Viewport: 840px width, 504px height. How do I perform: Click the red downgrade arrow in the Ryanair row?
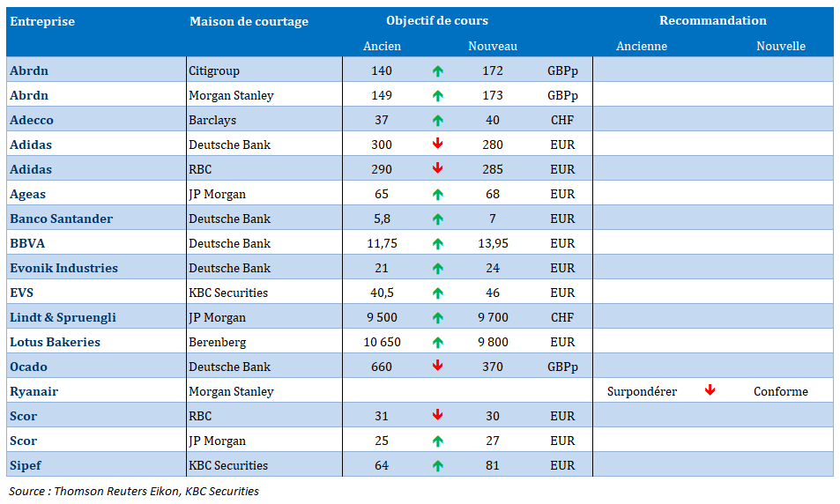(x=710, y=391)
